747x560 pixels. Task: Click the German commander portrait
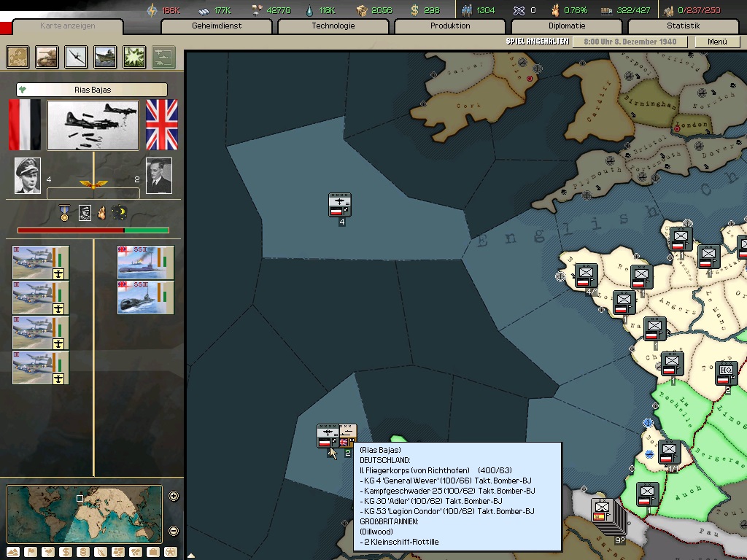28,176
